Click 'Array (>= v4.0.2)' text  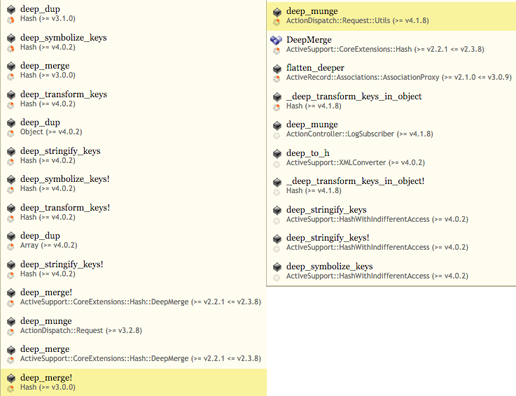pos(49,245)
